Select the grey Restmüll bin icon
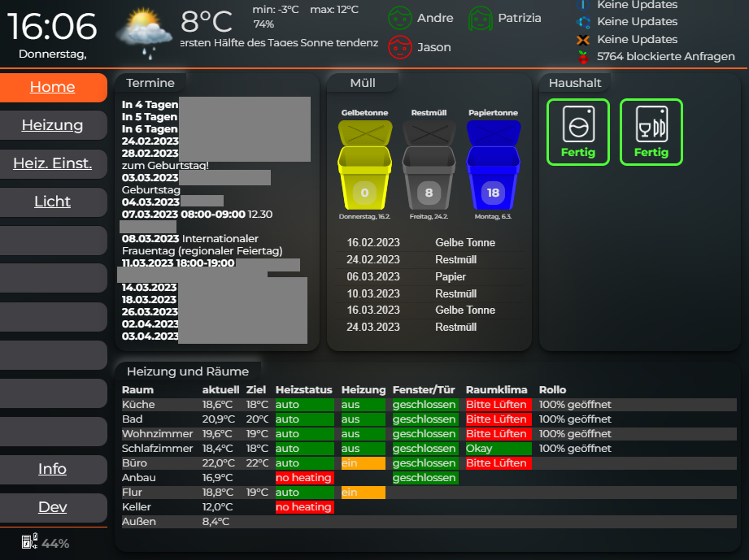This screenshot has height=560, width=749. (x=429, y=165)
